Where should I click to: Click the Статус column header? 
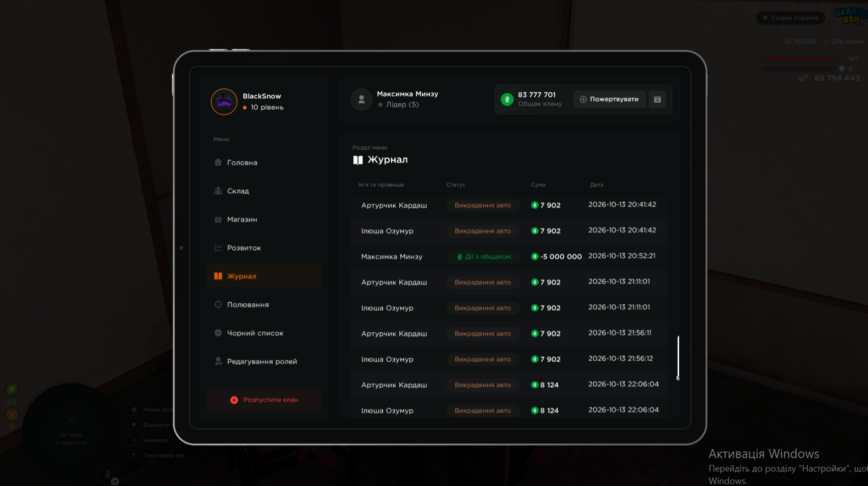click(x=456, y=185)
